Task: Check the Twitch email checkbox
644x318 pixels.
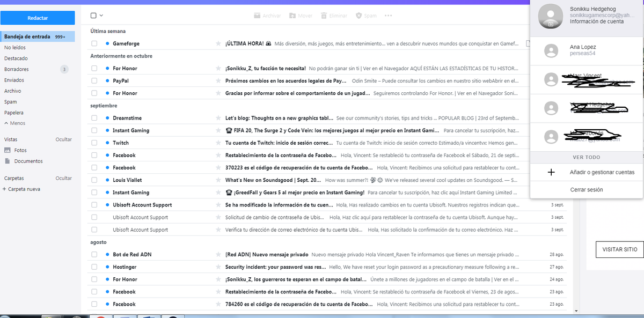Action: (94, 143)
